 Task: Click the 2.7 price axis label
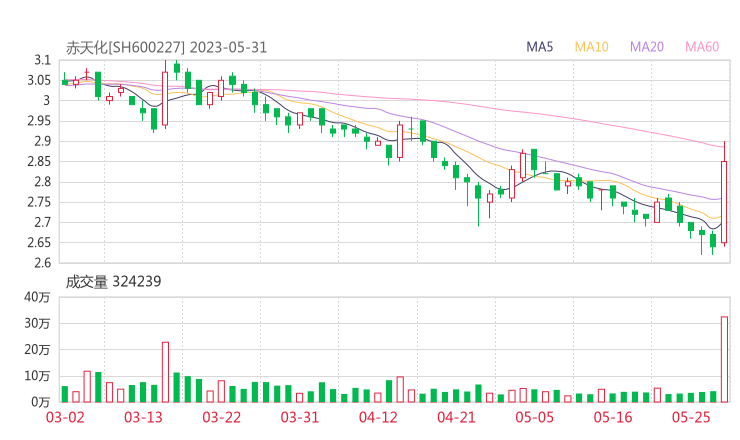click(x=42, y=222)
